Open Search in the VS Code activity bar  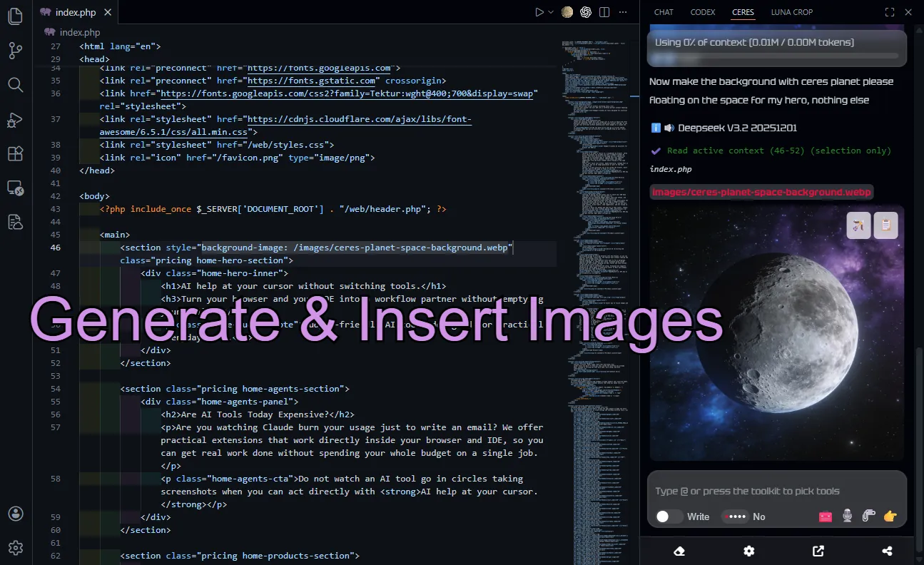(x=15, y=85)
